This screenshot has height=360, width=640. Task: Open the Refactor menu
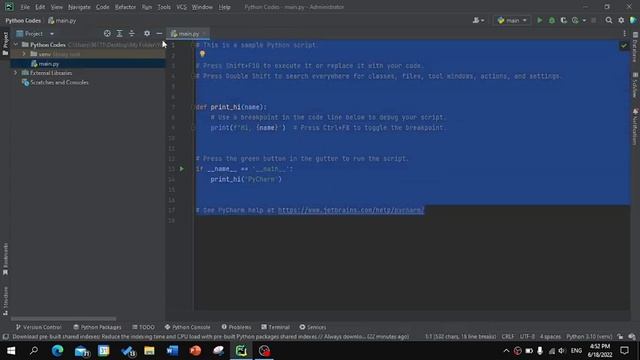(x=125, y=7)
